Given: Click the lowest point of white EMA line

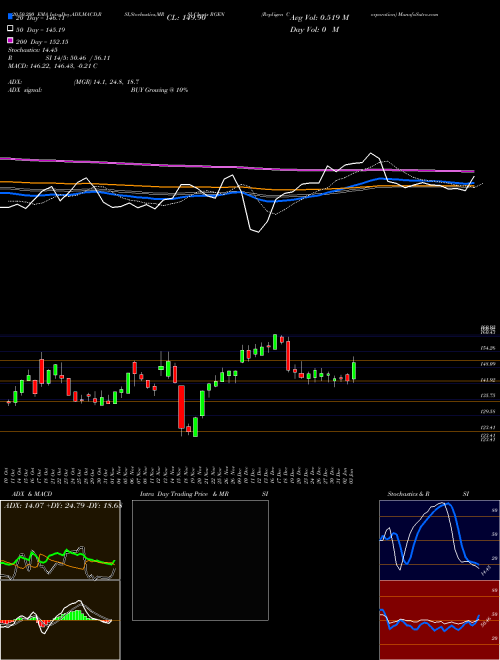Looking at the screenshot, I should 258,232.
